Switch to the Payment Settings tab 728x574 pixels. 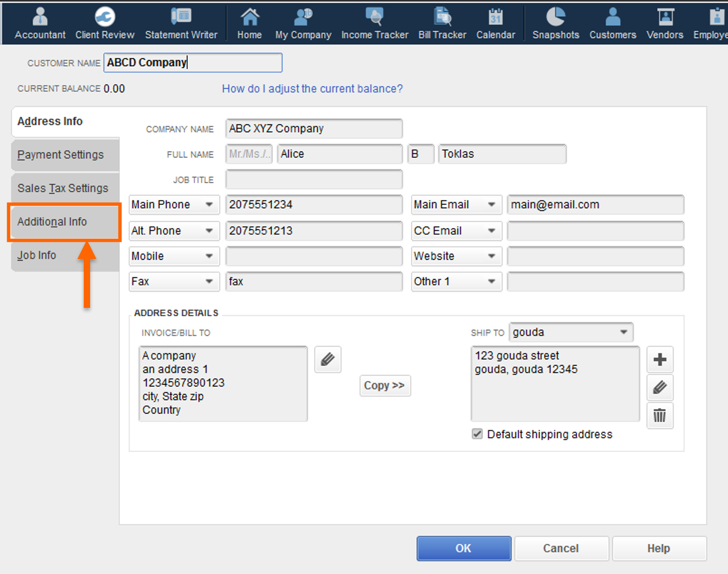tap(61, 155)
